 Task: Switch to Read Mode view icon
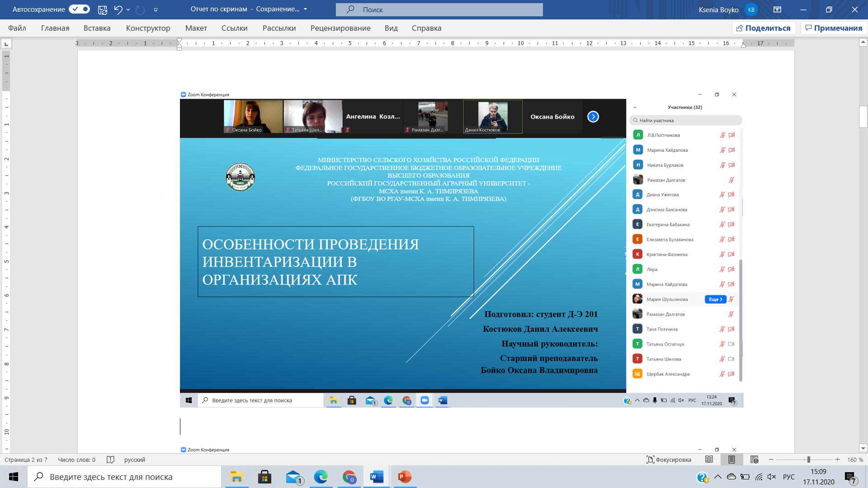pos(709,460)
